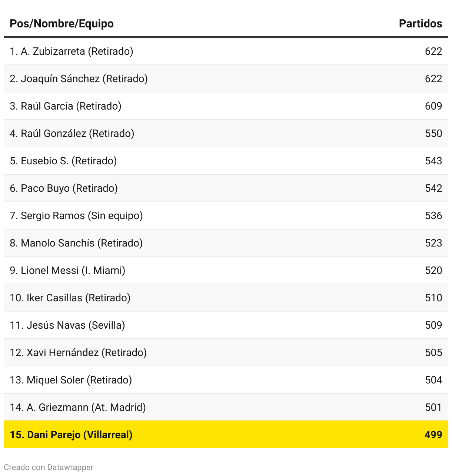Select the Lionel Messi (I. Miami) entry
Image resolution: width=452 pixels, height=476 pixels.
coord(67,271)
